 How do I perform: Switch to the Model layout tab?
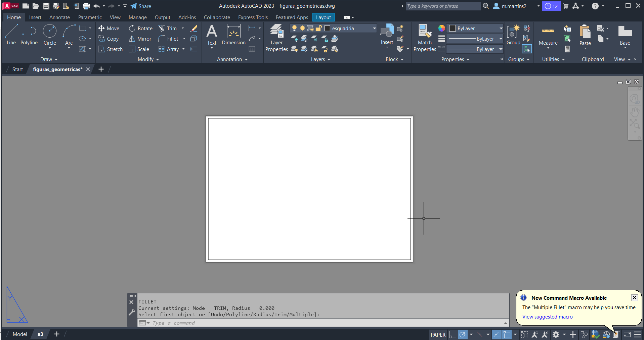pyautogui.click(x=20, y=334)
